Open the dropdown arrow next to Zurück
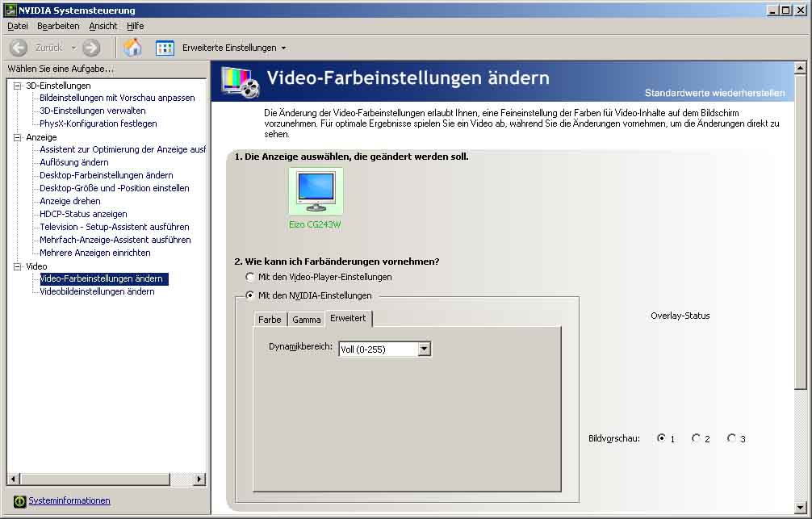Viewport: 812px width, 519px height. 73,48
